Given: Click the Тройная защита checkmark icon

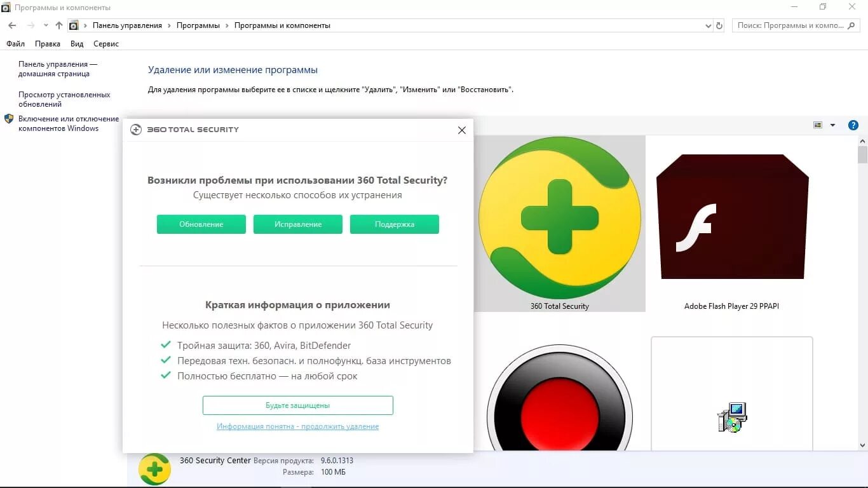Looking at the screenshot, I should click(166, 345).
